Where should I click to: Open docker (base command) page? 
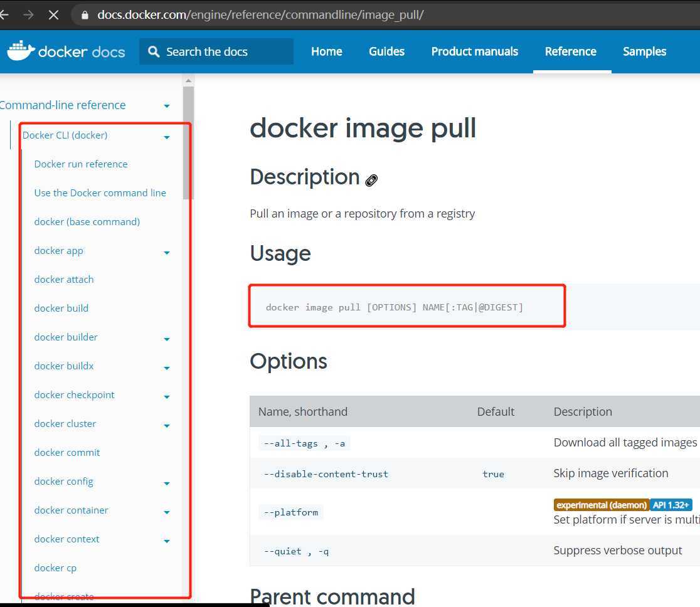click(87, 222)
